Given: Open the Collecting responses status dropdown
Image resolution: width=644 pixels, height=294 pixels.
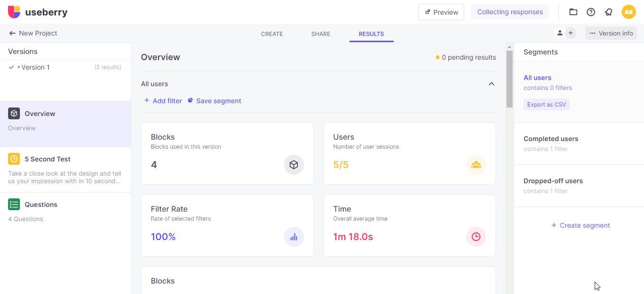Looking at the screenshot, I should (x=510, y=12).
